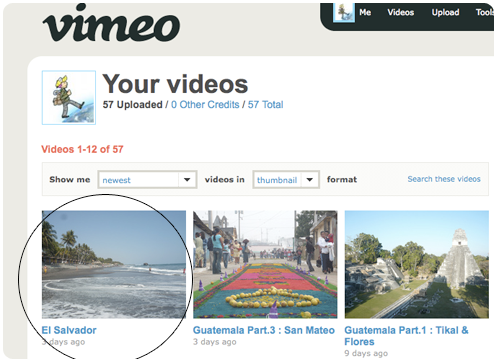
Task: Click the newest dropdown arrow button
Action: click(x=187, y=180)
